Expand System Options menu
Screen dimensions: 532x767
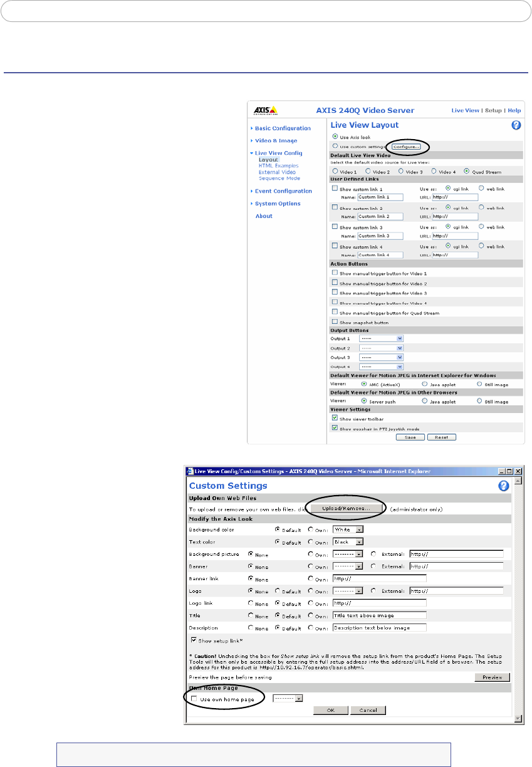[278, 204]
